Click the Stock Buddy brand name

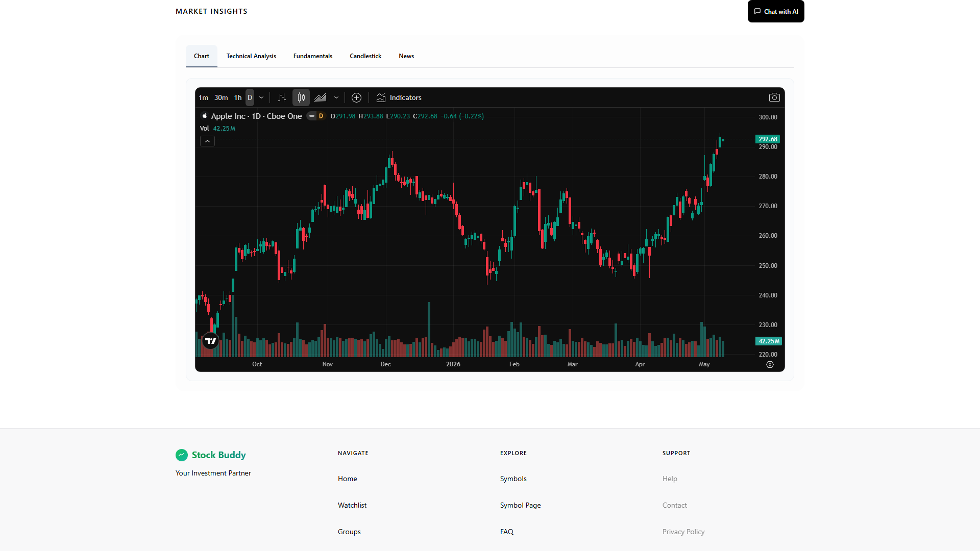point(219,455)
